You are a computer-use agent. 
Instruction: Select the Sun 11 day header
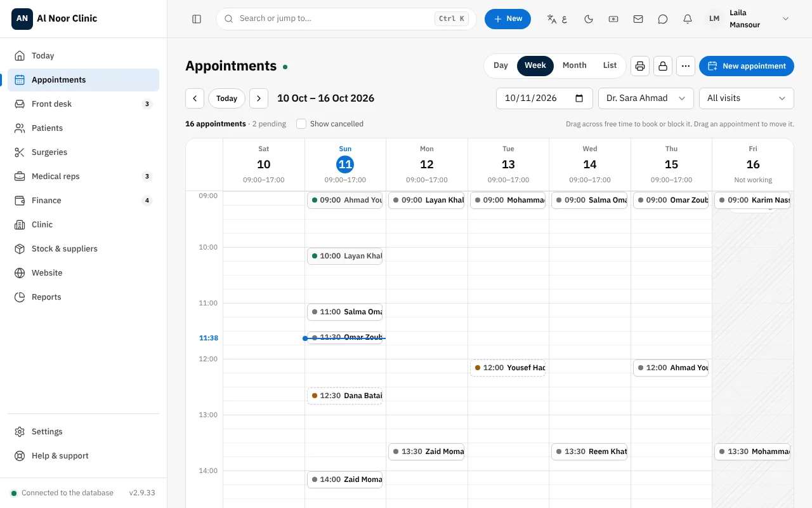pos(345,164)
